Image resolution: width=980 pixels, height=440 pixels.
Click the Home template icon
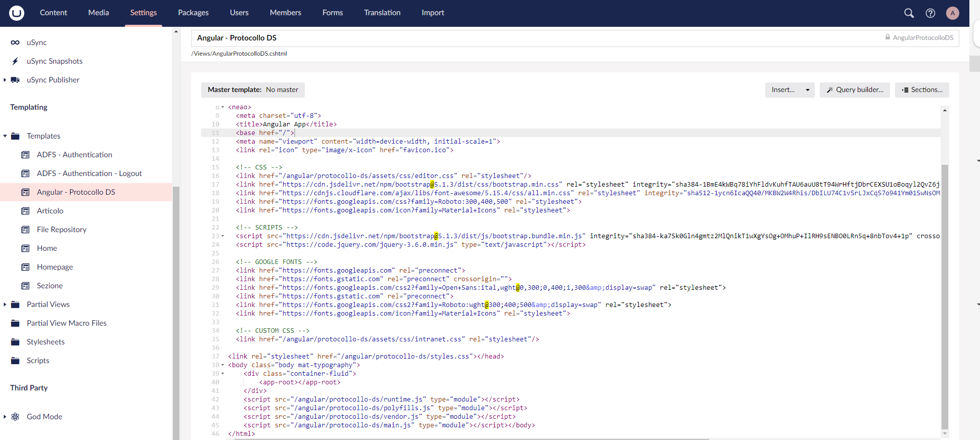(x=25, y=248)
